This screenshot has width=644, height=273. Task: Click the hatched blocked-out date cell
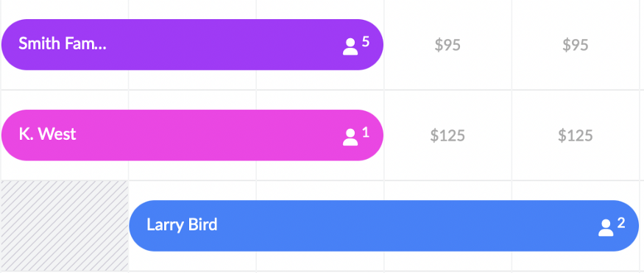click(x=65, y=226)
